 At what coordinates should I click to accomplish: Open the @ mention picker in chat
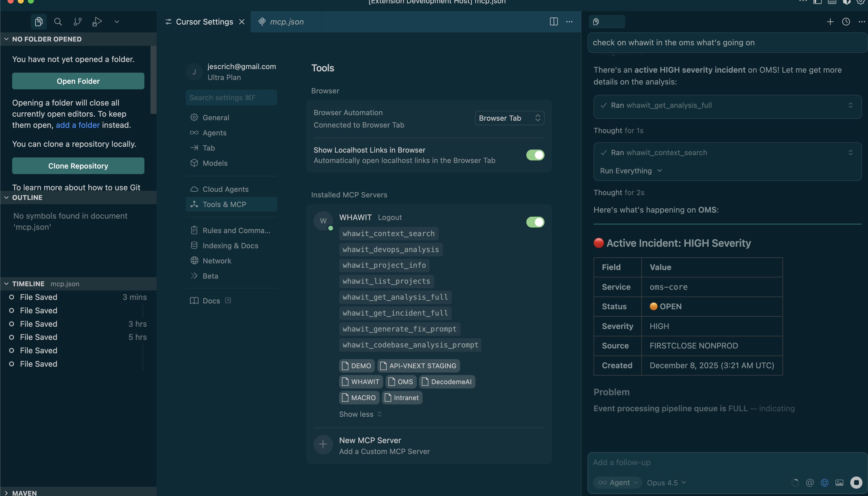(810, 482)
